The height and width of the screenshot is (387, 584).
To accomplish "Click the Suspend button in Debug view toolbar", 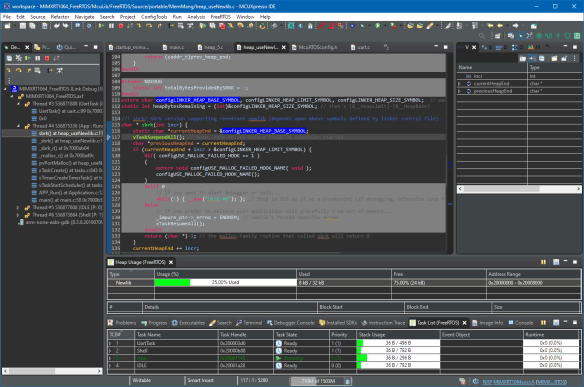I will tap(38, 58).
